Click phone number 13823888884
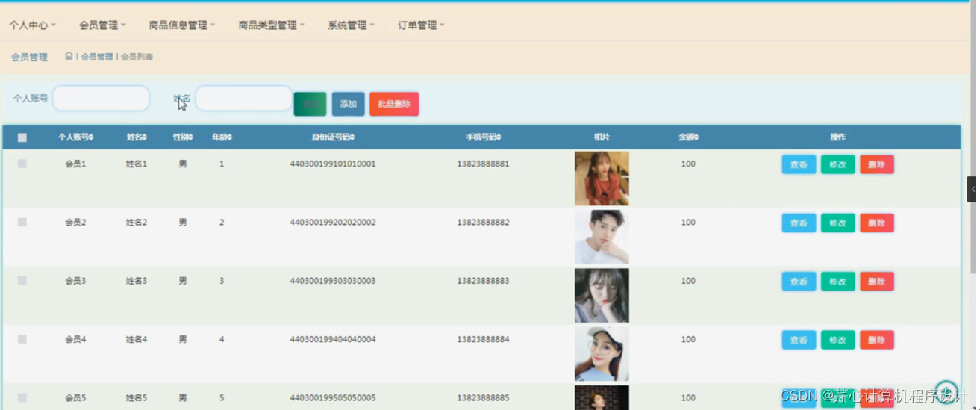Viewport: 980px width, 410px height. (x=484, y=339)
